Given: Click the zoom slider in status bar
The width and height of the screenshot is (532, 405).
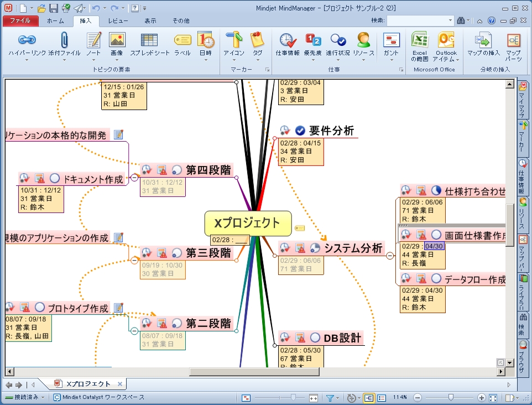Looking at the screenshot, I should tap(450, 398).
